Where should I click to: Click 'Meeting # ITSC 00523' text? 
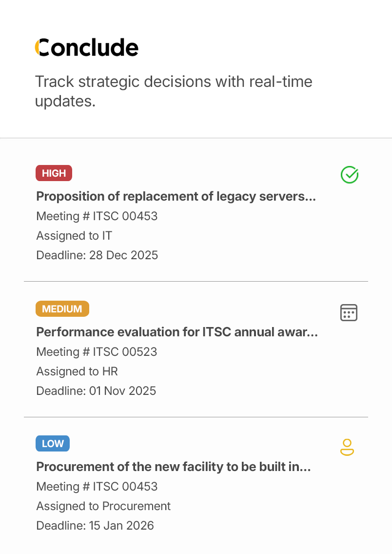coord(97,352)
